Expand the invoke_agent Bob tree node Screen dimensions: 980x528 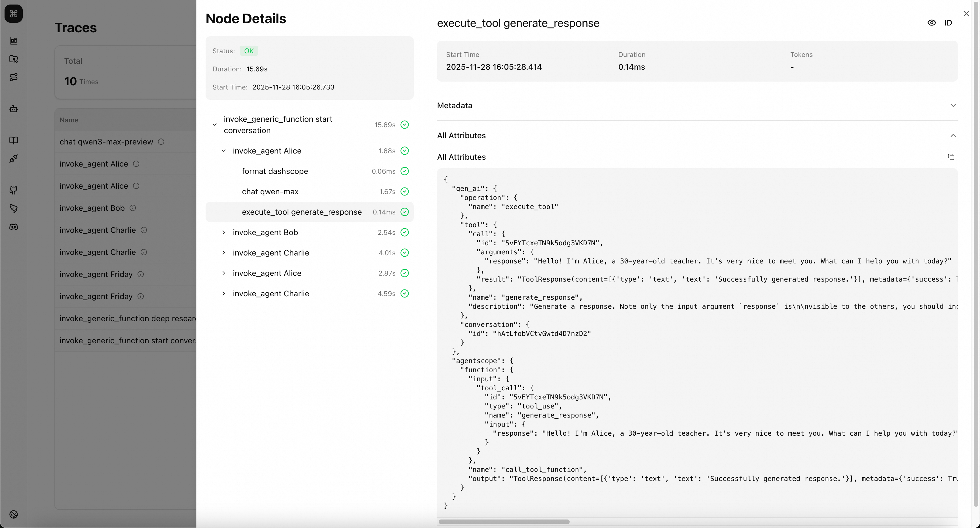(x=224, y=232)
